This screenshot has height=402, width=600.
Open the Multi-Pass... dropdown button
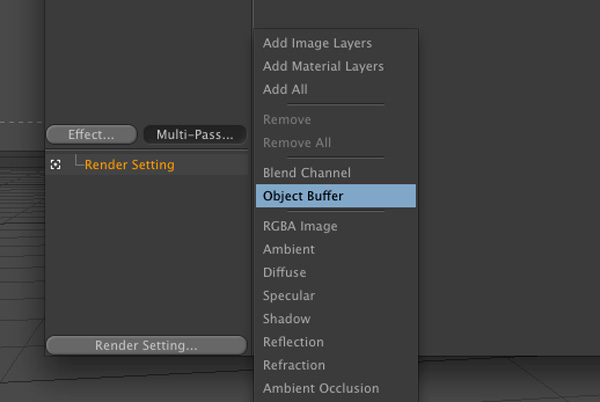click(195, 135)
